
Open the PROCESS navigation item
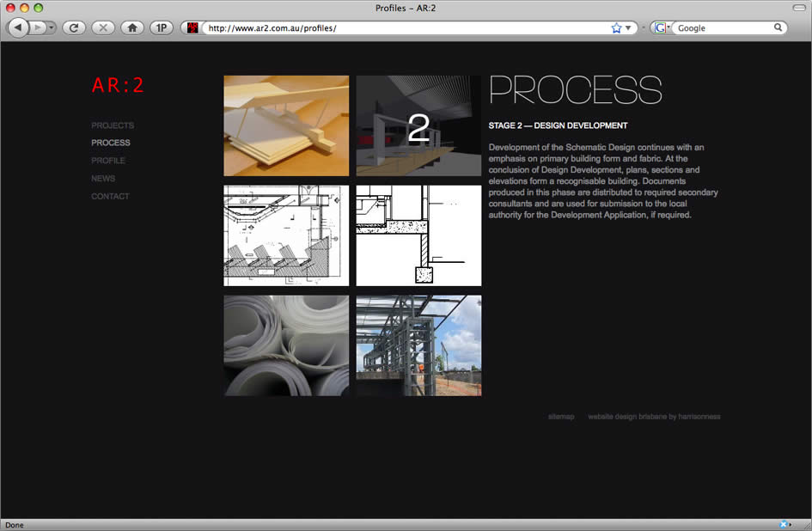(x=111, y=143)
